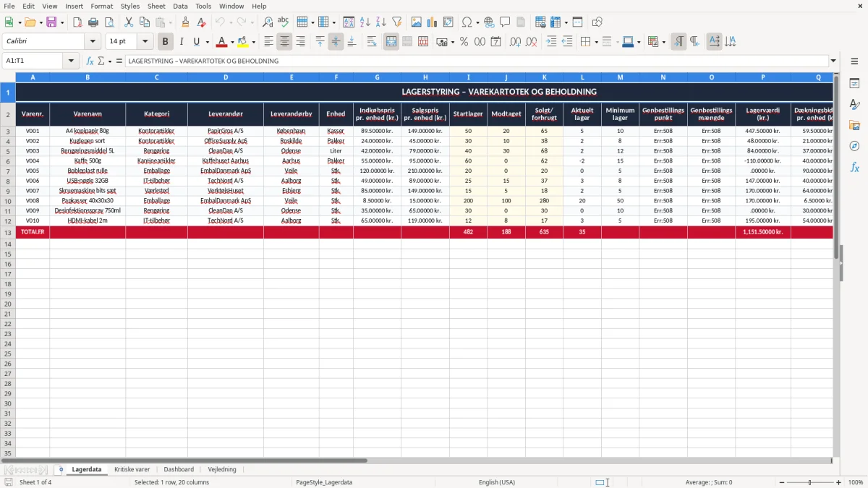Toggle Italic formatting
The height and width of the screenshot is (488, 868).
click(x=182, y=42)
